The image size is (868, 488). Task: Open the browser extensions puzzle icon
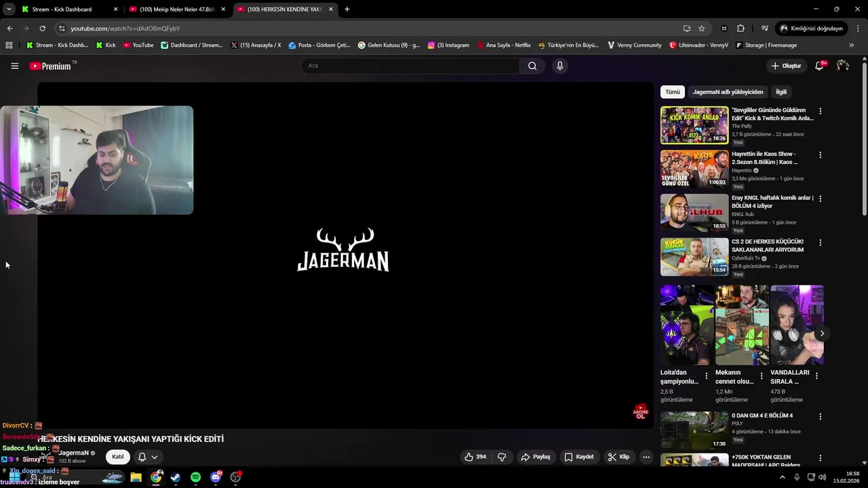(x=741, y=28)
